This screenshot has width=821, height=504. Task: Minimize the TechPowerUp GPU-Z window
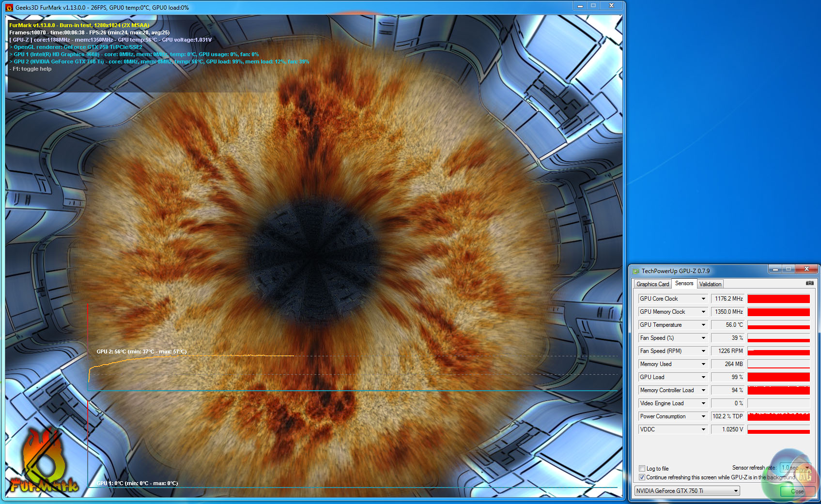(x=775, y=269)
